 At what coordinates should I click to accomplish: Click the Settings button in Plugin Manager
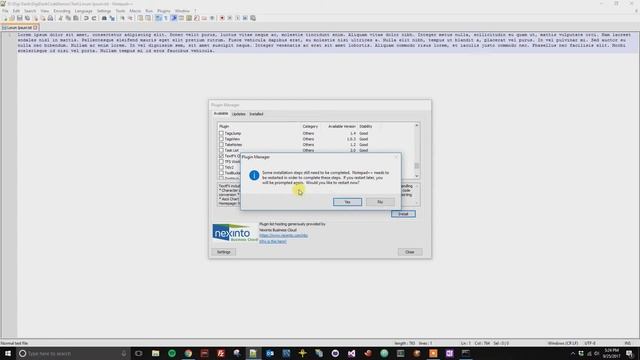click(x=224, y=252)
